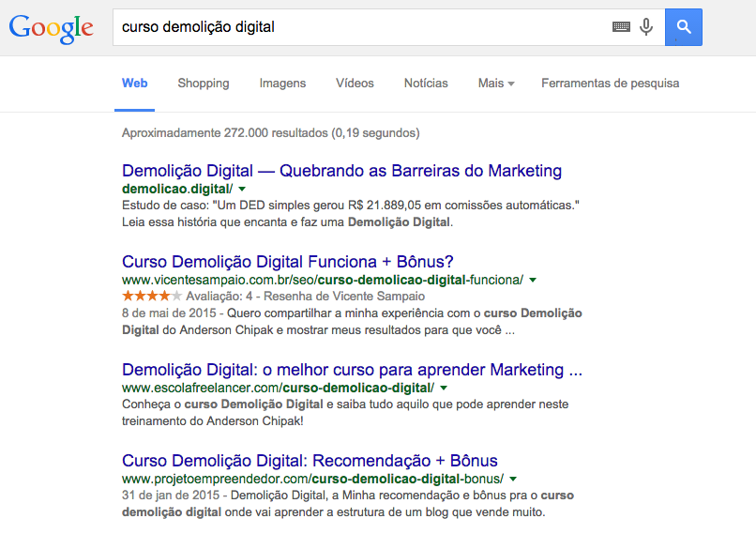Switch to the Vídeos tab
Screen dimensions: 756x534
[355, 83]
